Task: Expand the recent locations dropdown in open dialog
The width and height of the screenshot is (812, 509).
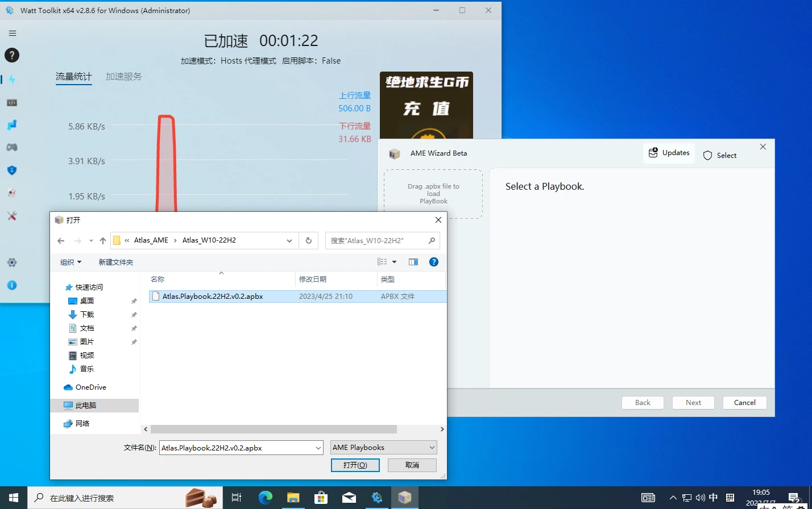Action: [x=91, y=240]
